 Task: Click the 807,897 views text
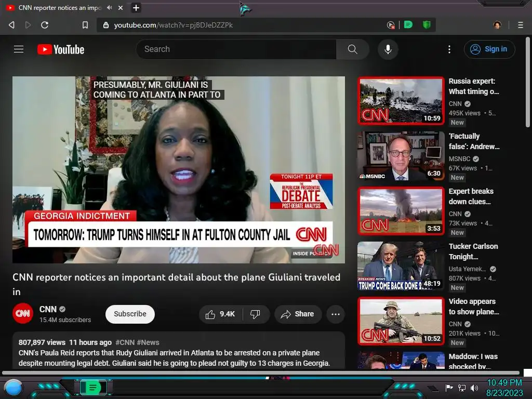42,342
